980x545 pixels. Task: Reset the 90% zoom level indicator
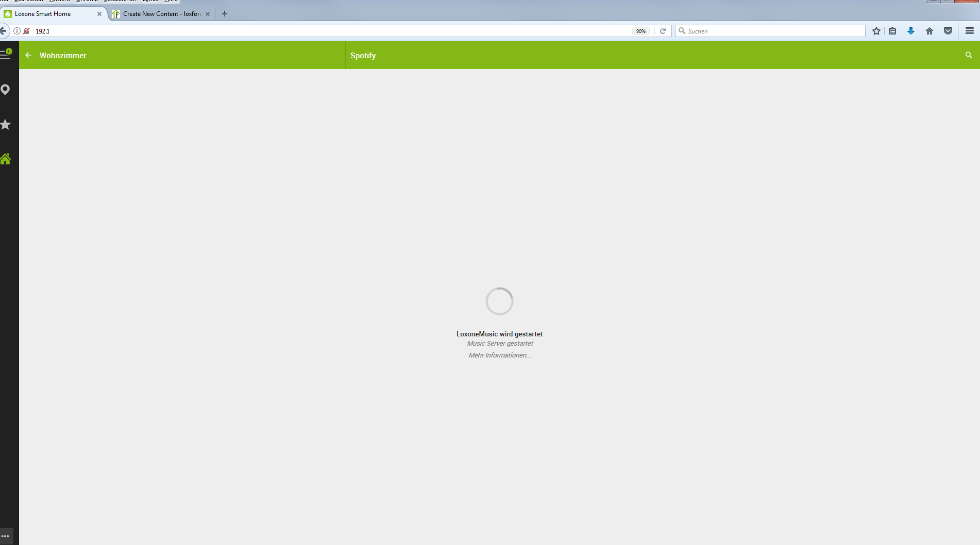click(x=641, y=31)
